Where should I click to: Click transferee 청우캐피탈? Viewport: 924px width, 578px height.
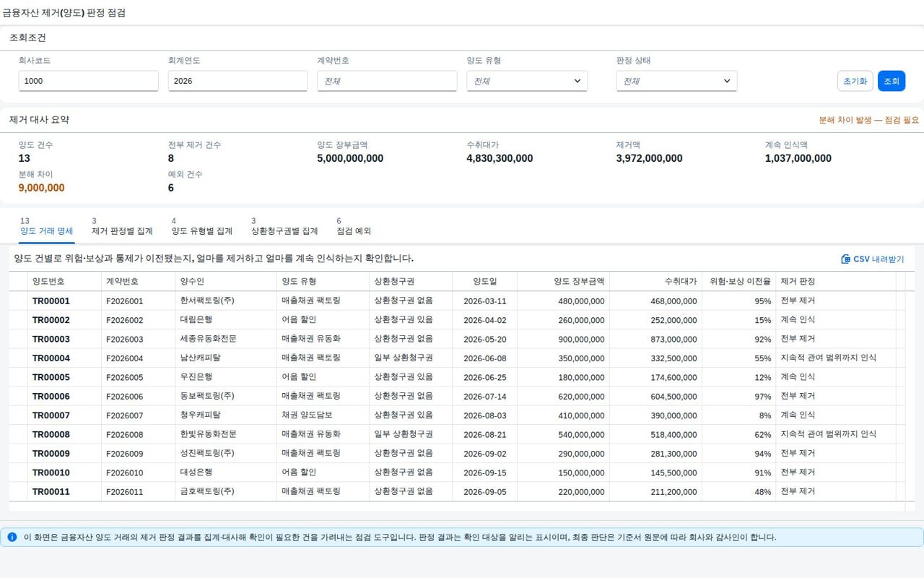click(200, 415)
